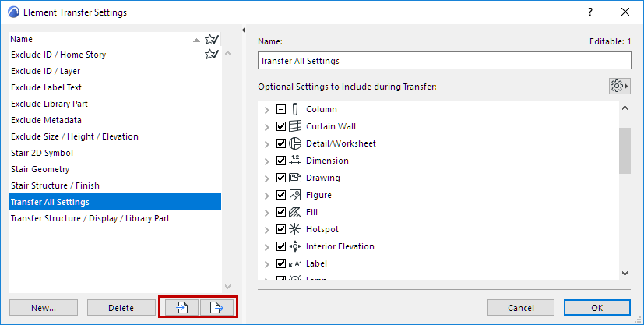
Task: Click the Dimension tool icon
Action: click(x=295, y=161)
